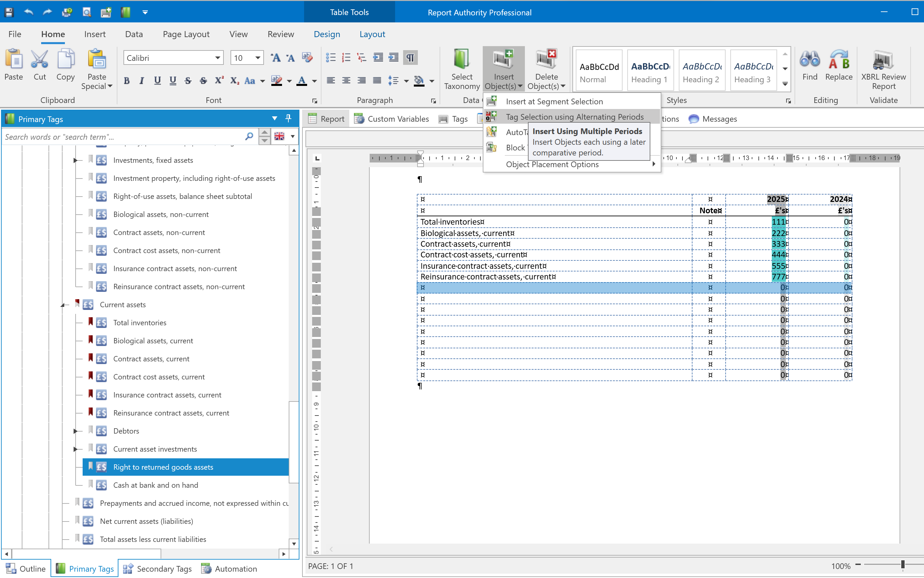Switch to the Design tab
The height and width of the screenshot is (578, 924).
coord(327,34)
